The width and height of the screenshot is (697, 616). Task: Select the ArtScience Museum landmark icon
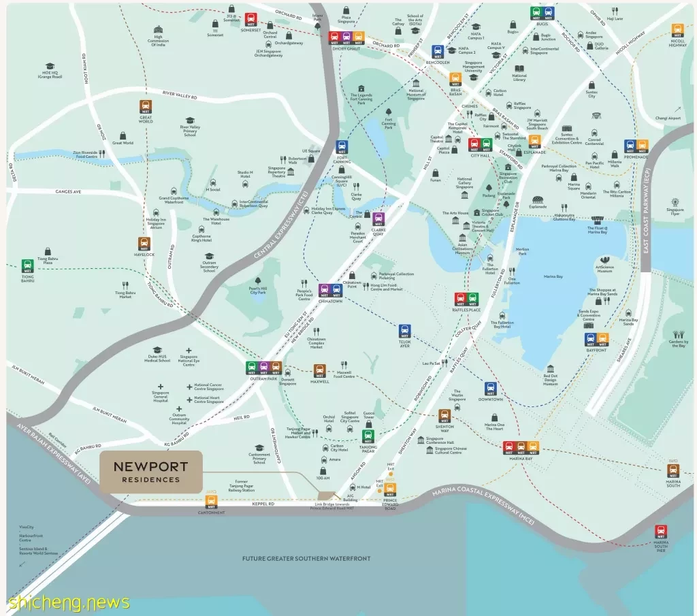[x=604, y=261]
